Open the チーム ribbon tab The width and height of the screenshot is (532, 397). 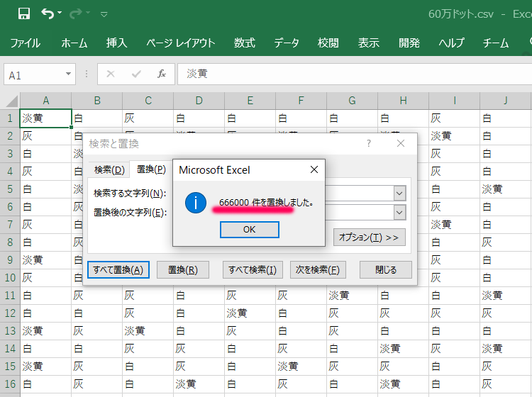496,43
